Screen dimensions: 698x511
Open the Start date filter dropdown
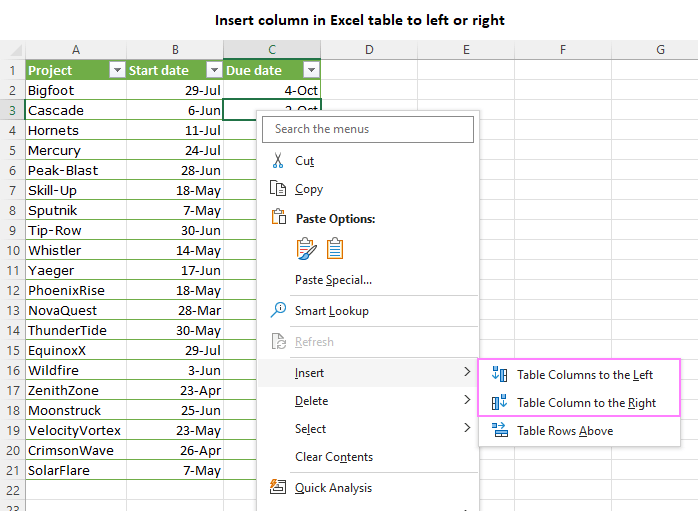click(x=214, y=70)
